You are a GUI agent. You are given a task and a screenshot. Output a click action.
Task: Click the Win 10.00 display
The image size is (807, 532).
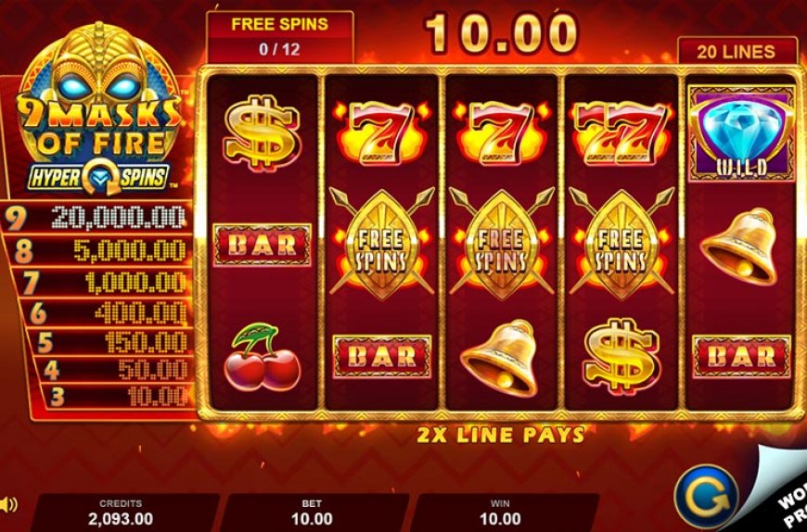[500, 513]
